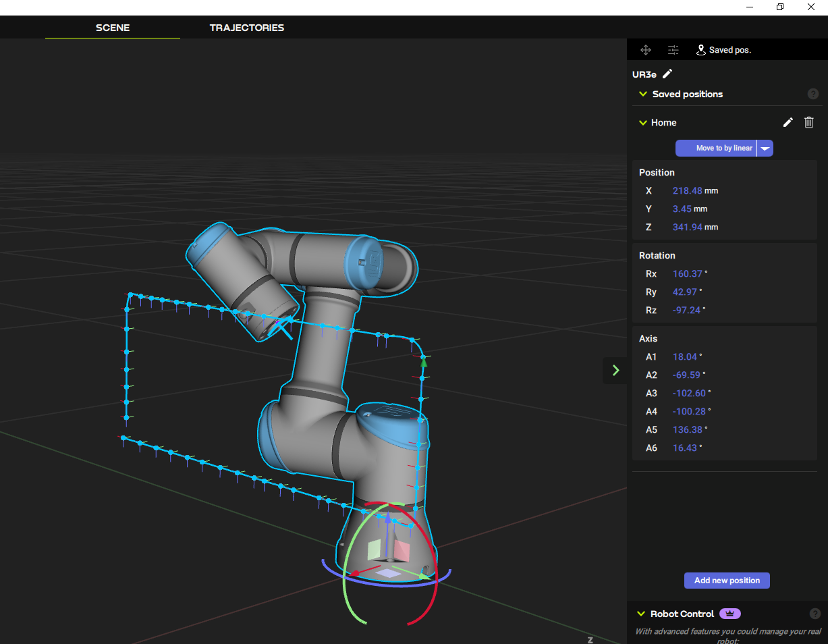Click the X position value field
828x644 pixels.
(687, 190)
